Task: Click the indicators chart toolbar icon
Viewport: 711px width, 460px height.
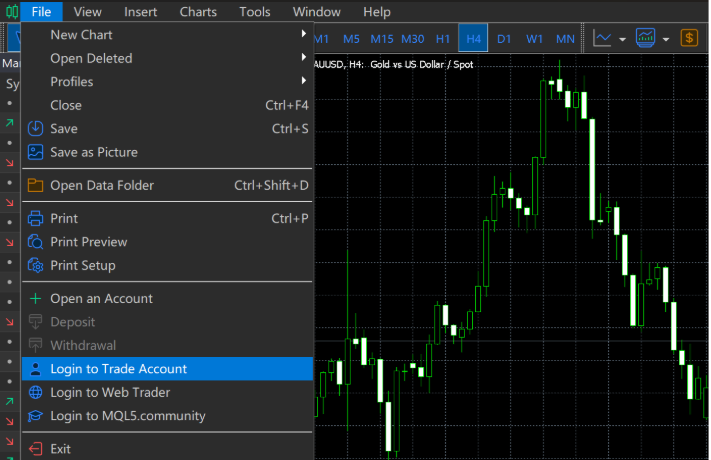Action: coord(645,38)
